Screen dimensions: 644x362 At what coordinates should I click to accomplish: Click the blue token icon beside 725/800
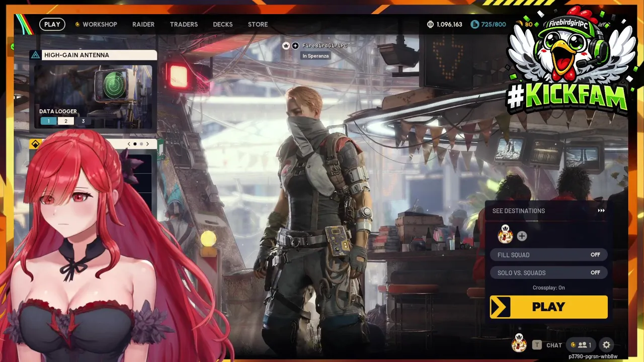(475, 24)
